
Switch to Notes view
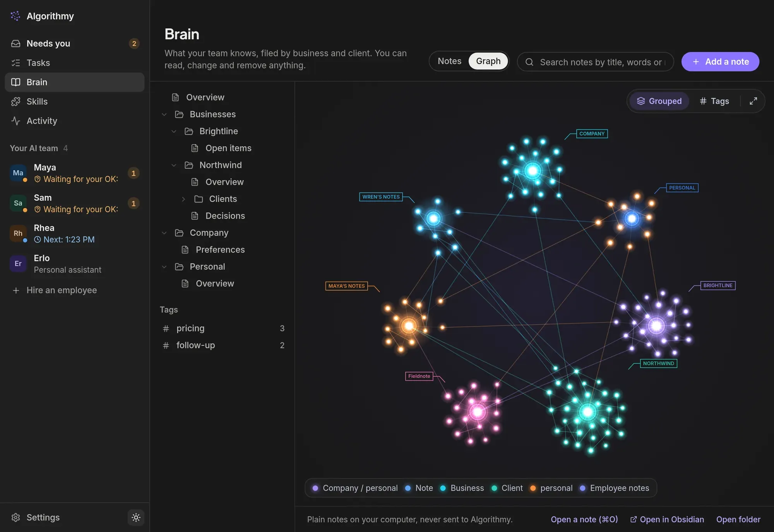tap(449, 61)
